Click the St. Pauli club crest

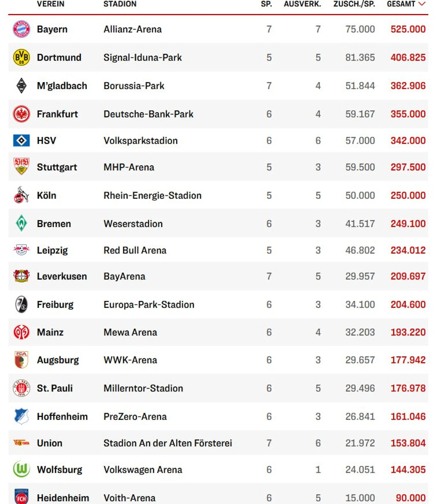coord(21,388)
